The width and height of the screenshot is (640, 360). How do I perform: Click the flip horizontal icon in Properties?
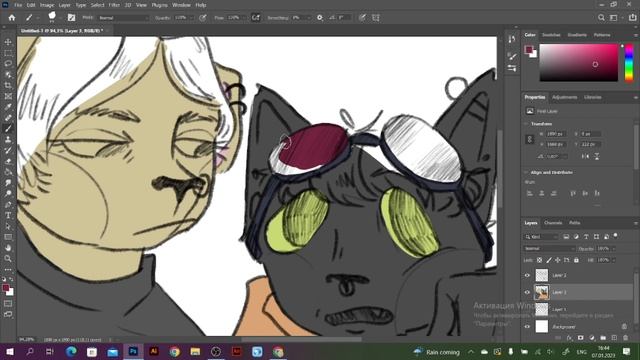click(x=585, y=156)
